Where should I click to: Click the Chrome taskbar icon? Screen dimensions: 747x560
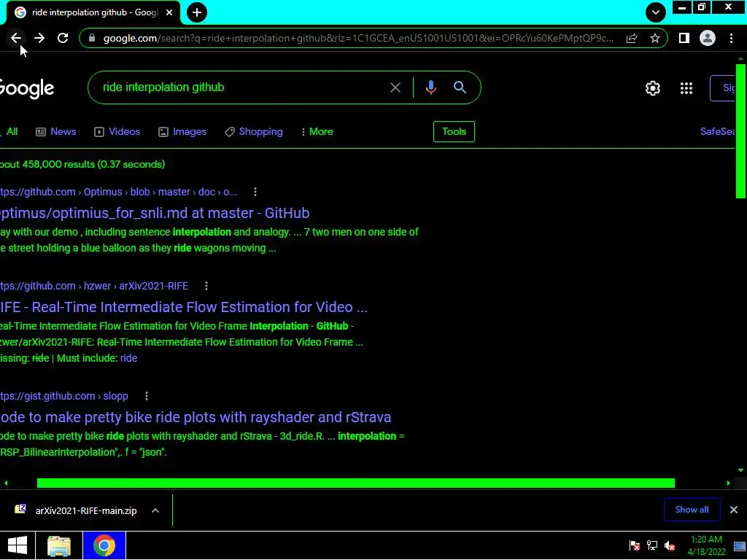(x=104, y=545)
